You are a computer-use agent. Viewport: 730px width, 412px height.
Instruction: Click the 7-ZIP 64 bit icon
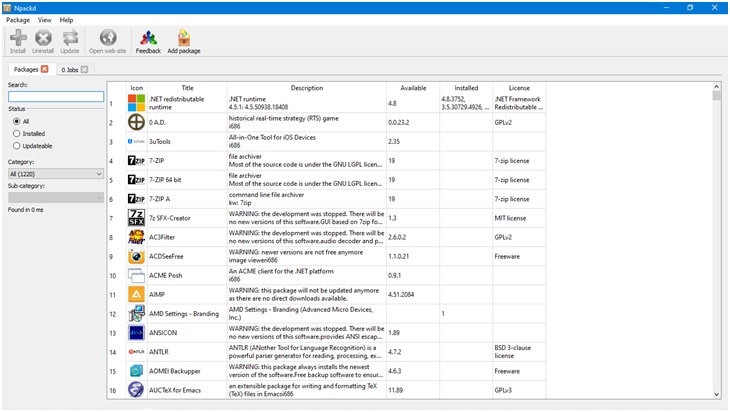pos(136,180)
